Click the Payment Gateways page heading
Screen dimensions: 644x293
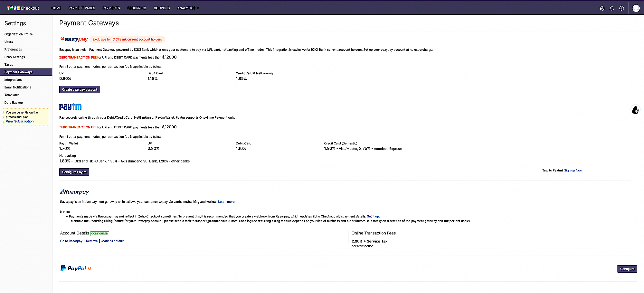coord(89,23)
